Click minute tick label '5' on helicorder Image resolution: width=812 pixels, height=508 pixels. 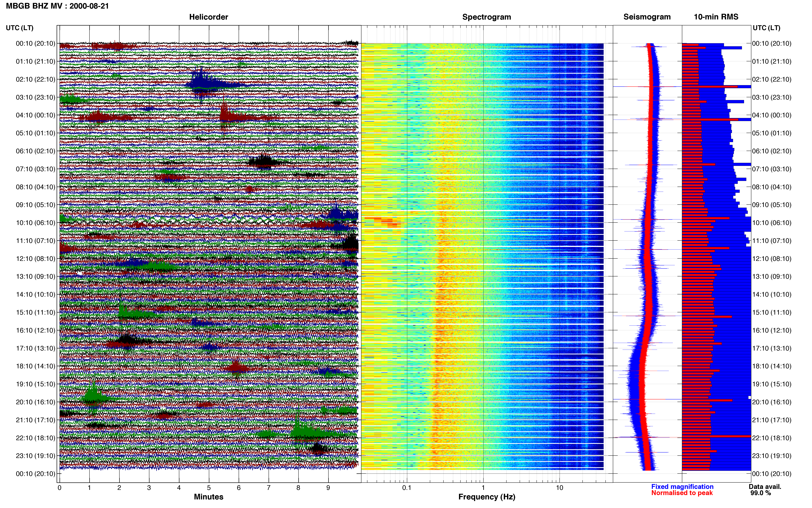click(209, 488)
